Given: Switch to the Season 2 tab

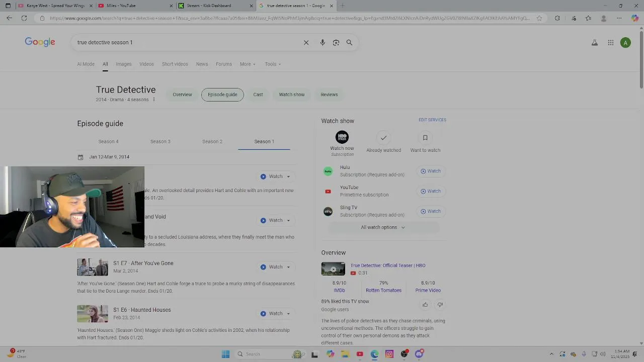Looking at the screenshot, I should 212,141.
